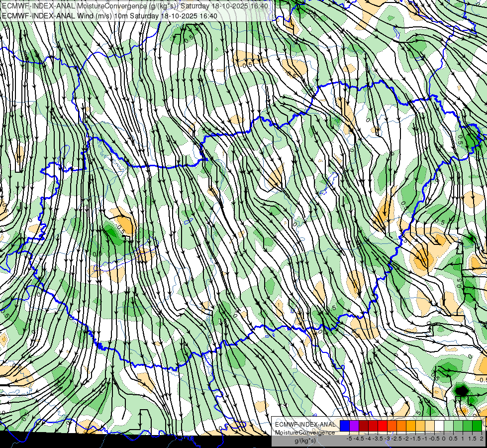Click the black convergence spot on map
The width and height of the screenshot is (487, 448).
pyautogui.click(x=462, y=390)
